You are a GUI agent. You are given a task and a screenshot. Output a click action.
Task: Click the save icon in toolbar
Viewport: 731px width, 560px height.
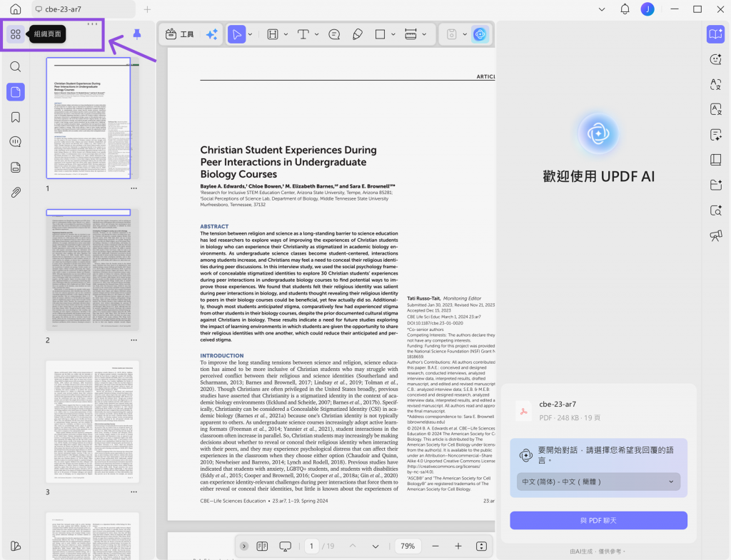(451, 34)
